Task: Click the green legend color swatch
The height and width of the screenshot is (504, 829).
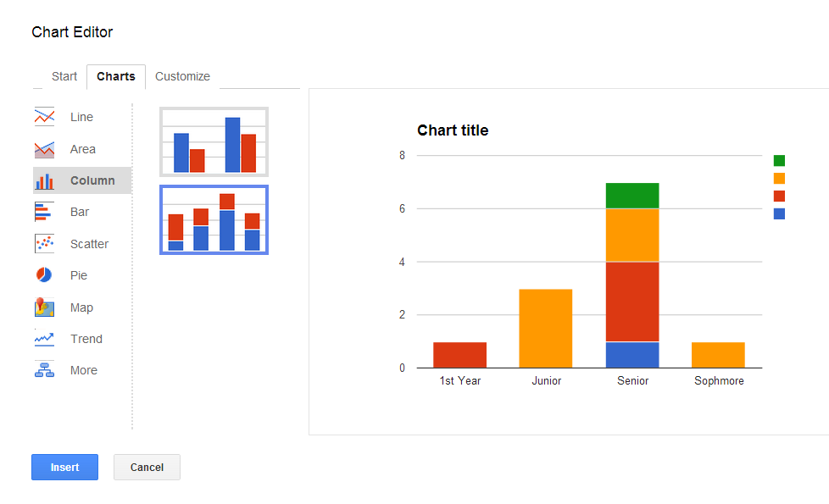Action: [x=779, y=161]
